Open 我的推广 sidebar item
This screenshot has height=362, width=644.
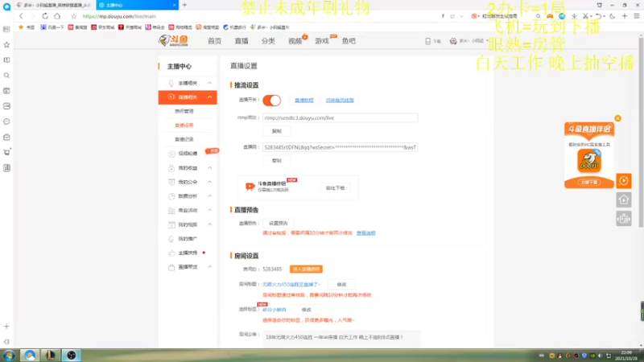188,238
